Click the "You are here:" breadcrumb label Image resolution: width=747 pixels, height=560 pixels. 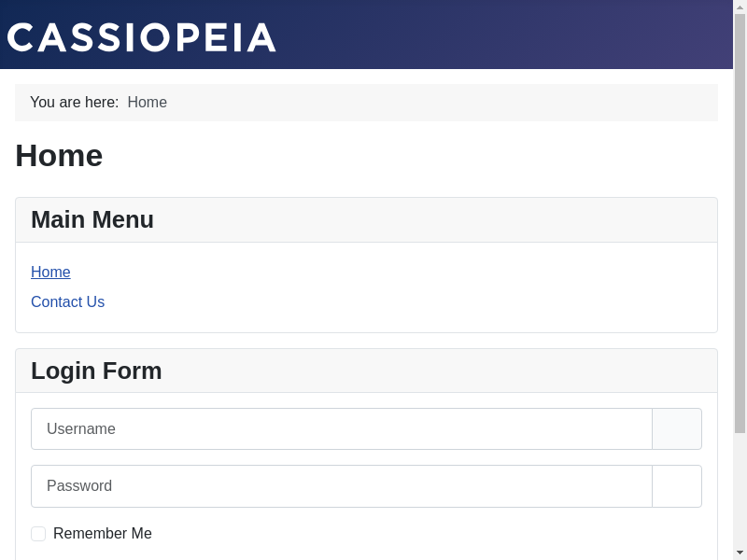click(75, 103)
